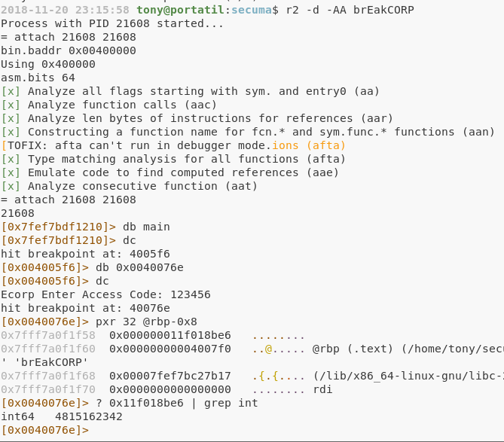Viewport: 504px width, 442px height.
Task: Click the libc value 0x00007fef7bc27b17
Action: 170,376
